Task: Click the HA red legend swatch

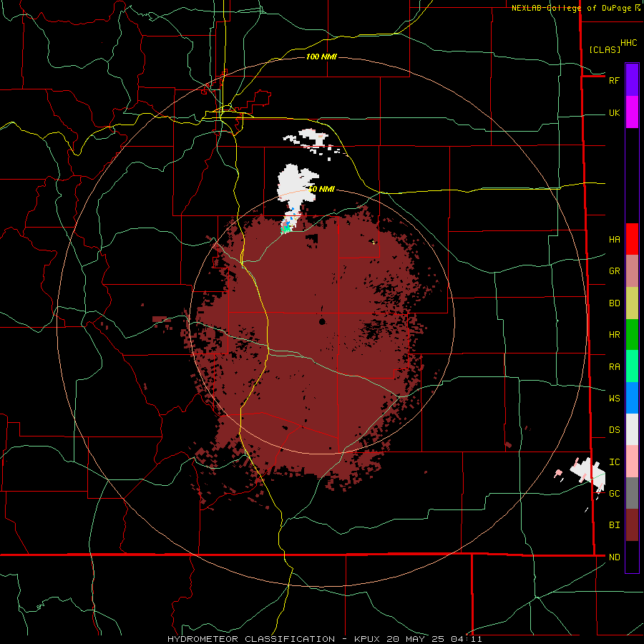Action: [632, 239]
